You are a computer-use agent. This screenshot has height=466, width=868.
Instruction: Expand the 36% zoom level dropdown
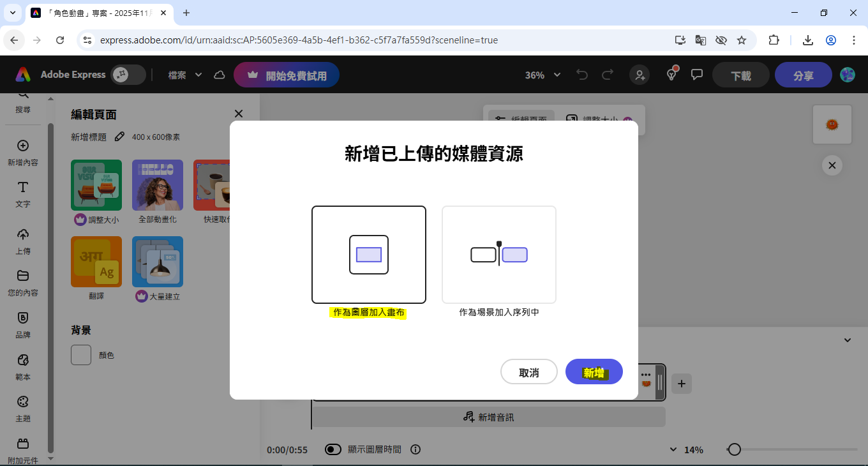[542, 75]
